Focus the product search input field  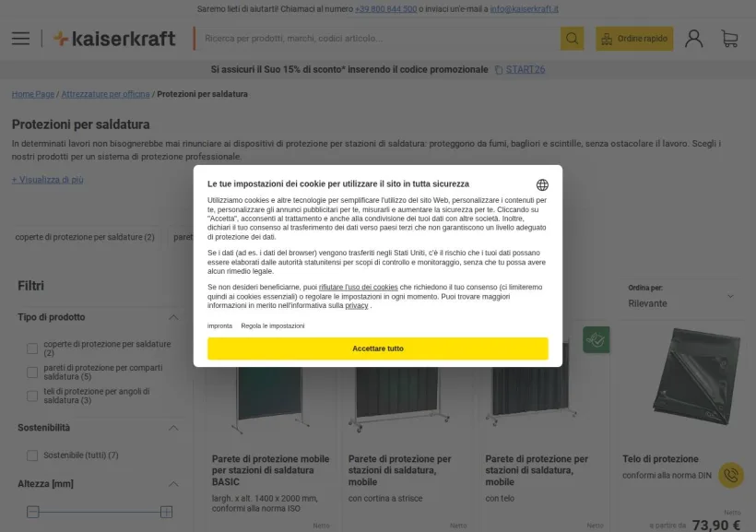coord(377,39)
